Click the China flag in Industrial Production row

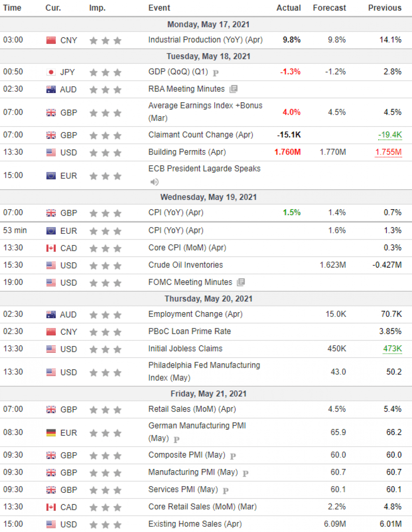(x=51, y=40)
